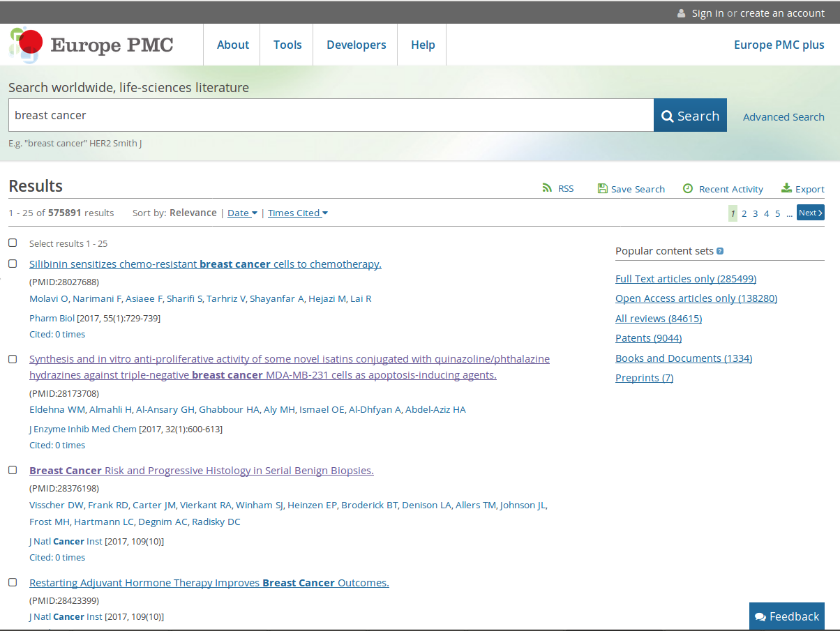Click the Recent Activity clock icon
840x631 pixels.
point(688,188)
